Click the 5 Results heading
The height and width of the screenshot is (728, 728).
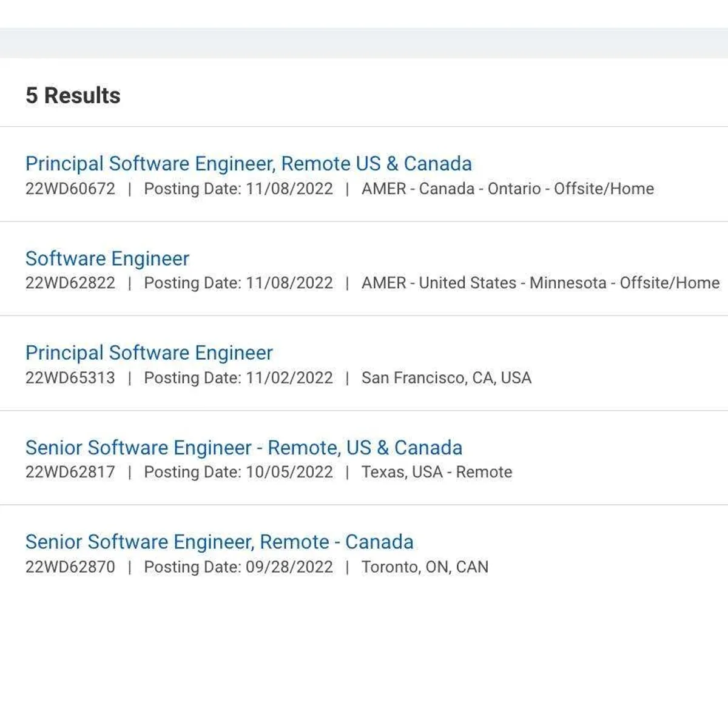tap(73, 96)
